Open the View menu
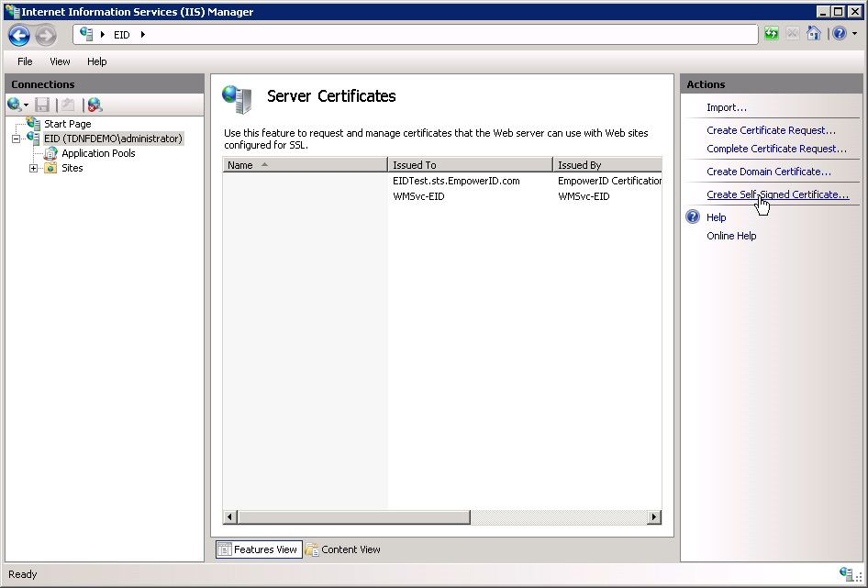868x588 pixels. coord(60,61)
